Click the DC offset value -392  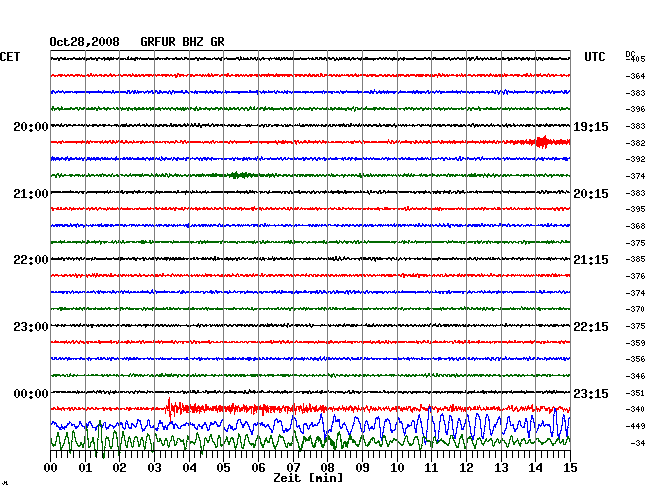635,159
